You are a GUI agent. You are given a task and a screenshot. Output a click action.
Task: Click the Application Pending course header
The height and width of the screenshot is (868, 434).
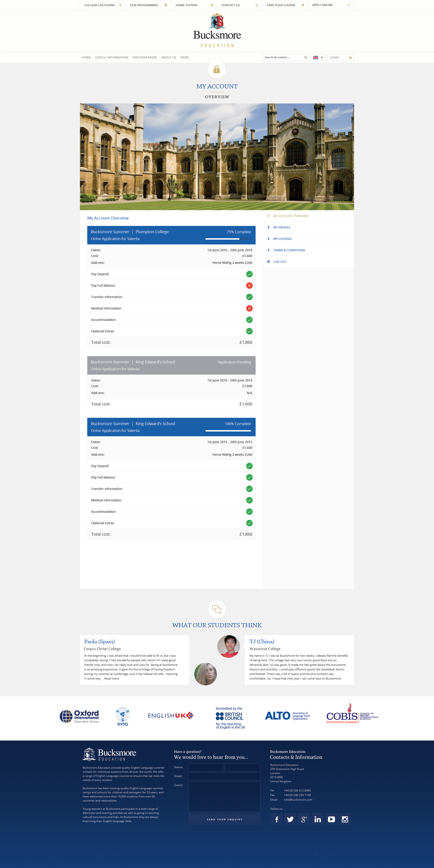tap(171, 365)
